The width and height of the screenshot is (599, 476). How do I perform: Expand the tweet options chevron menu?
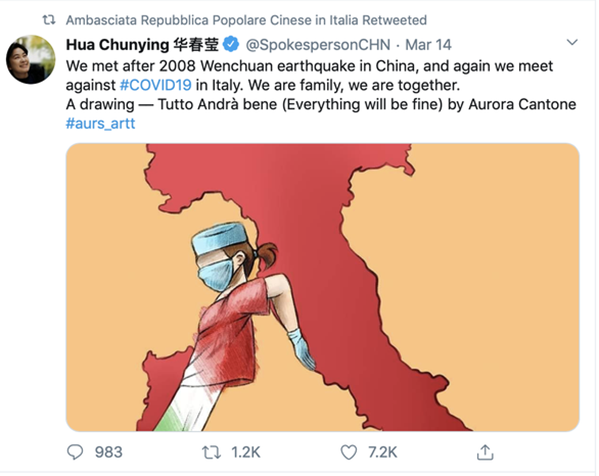(x=571, y=42)
